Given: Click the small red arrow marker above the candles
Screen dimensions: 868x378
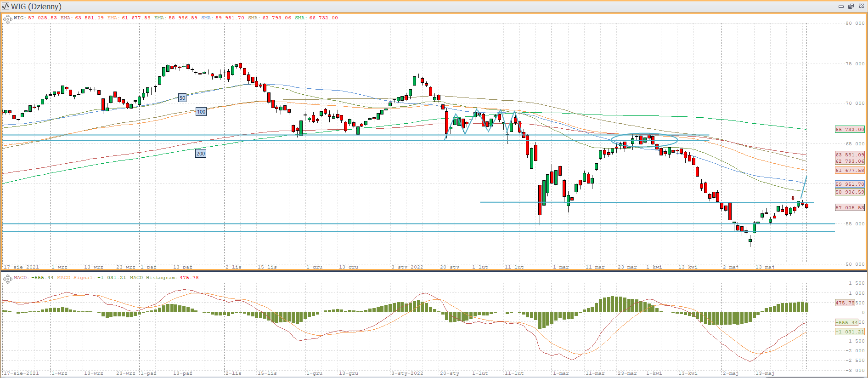Looking at the screenshot, I should click(x=793, y=198).
